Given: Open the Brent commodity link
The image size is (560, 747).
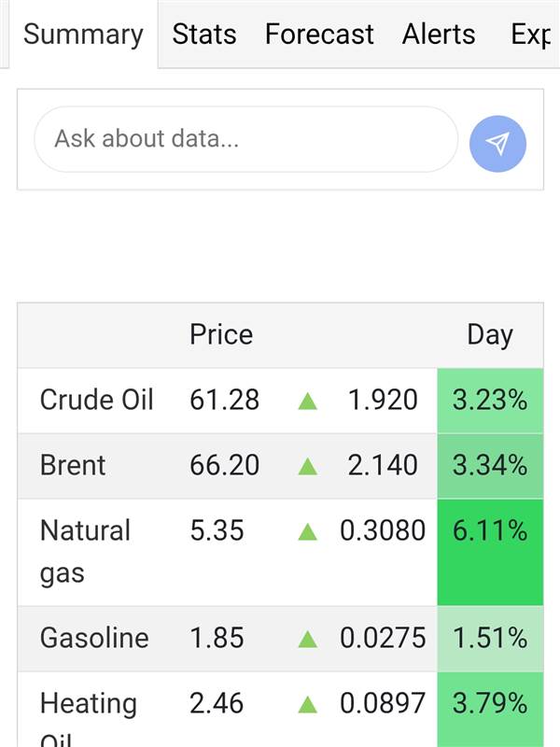Looking at the screenshot, I should 73,465.
